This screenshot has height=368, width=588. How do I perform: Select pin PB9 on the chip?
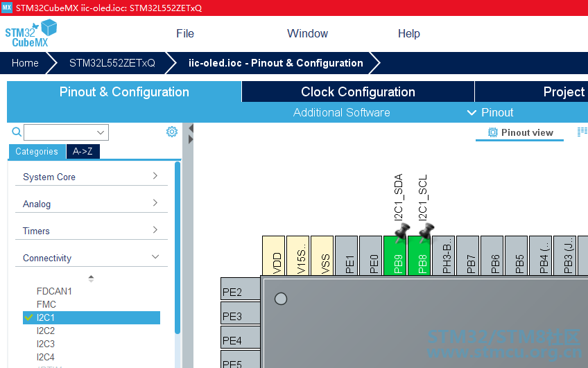point(395,256)
